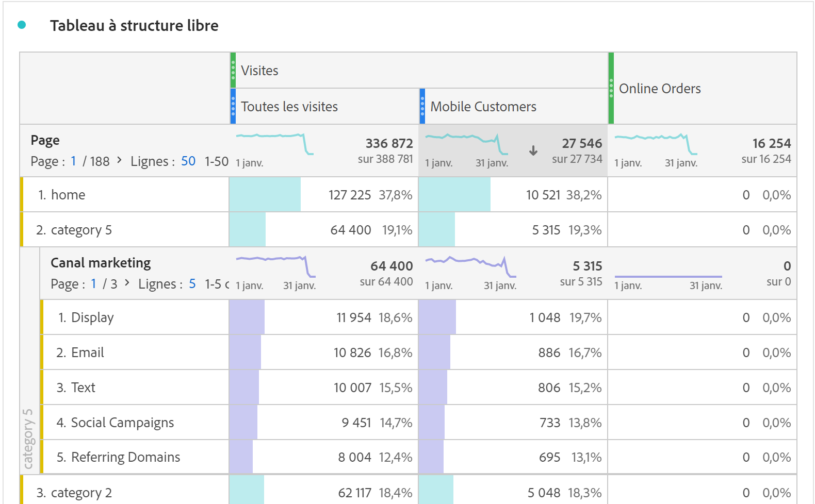The image size is (815, 504).
Task: Click the home mobile value 10 521
Action: coord(543,195)
